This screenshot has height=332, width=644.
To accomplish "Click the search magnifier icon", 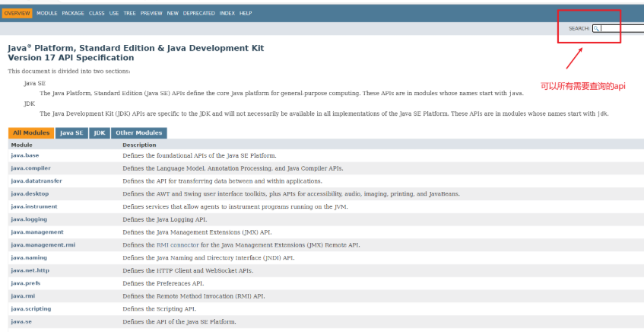I will pos(596,28).
